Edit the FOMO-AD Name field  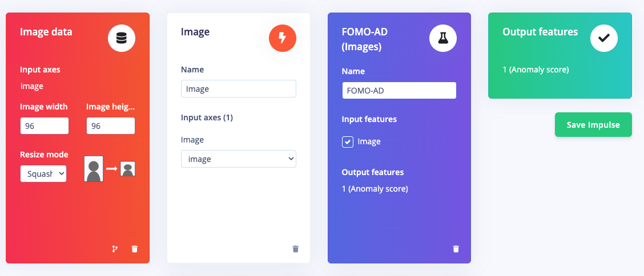[399, 90]
